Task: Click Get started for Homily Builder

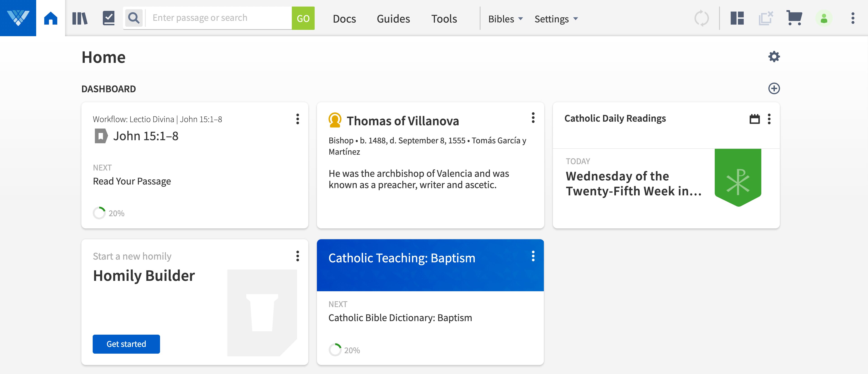Action: [x=126, y=344]
